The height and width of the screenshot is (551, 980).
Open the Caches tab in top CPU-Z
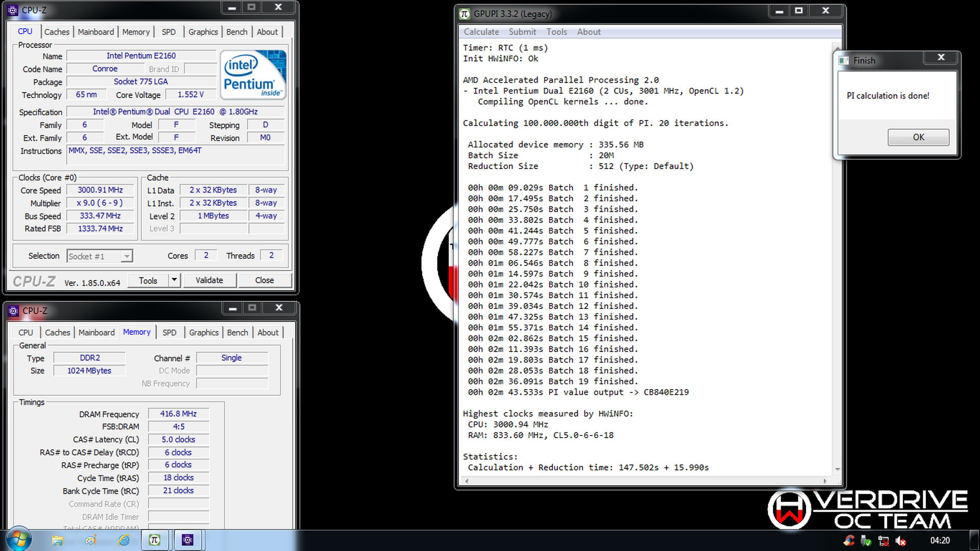57,32
